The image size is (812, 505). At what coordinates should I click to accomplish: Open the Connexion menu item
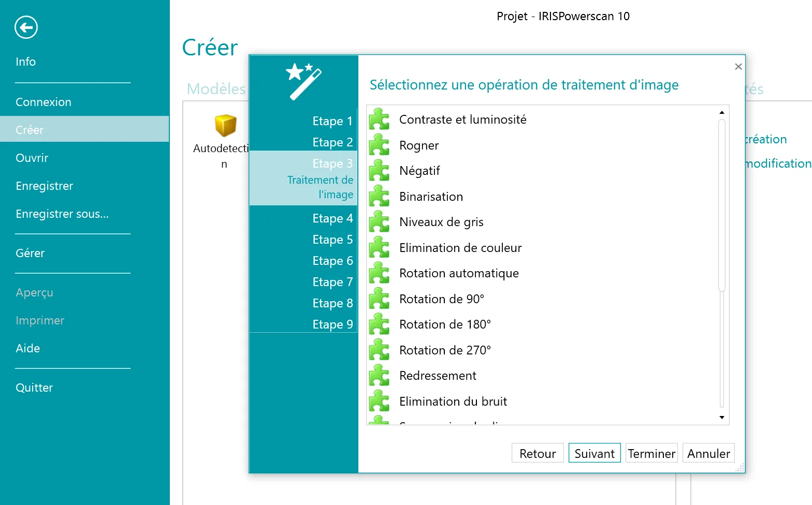pyautogui.click(x=44, y=102)
